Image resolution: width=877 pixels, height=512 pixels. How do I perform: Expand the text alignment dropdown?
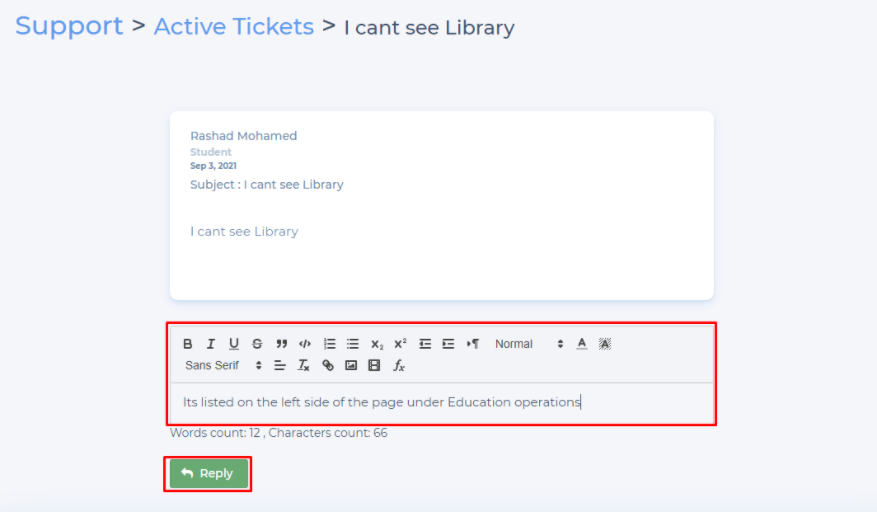pyautogui.click(x=280, y=366)
